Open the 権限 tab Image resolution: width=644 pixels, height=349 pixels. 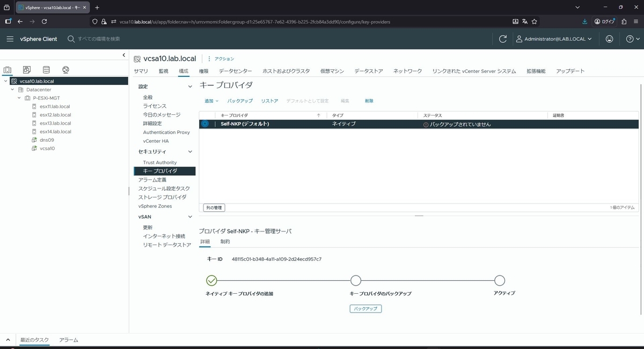[204, 71]
